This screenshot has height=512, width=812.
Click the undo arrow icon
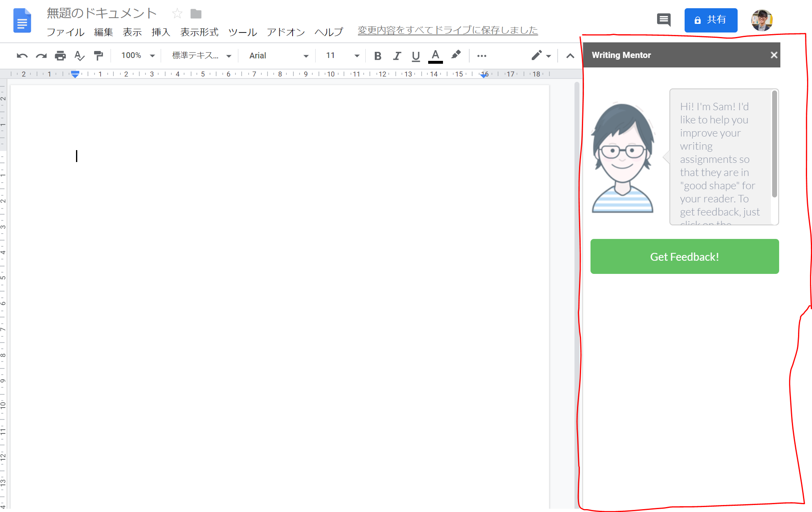point(22,56)
